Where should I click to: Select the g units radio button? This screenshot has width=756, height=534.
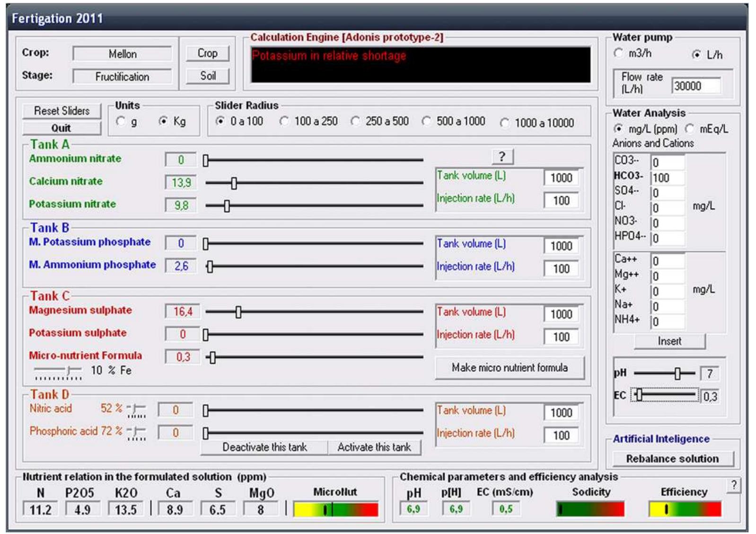coord(121,122)
